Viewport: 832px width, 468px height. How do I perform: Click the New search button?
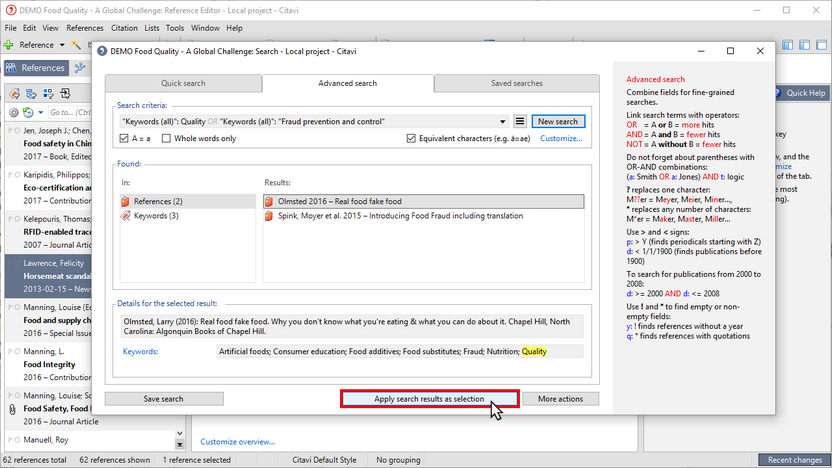(x=558, y=122)
